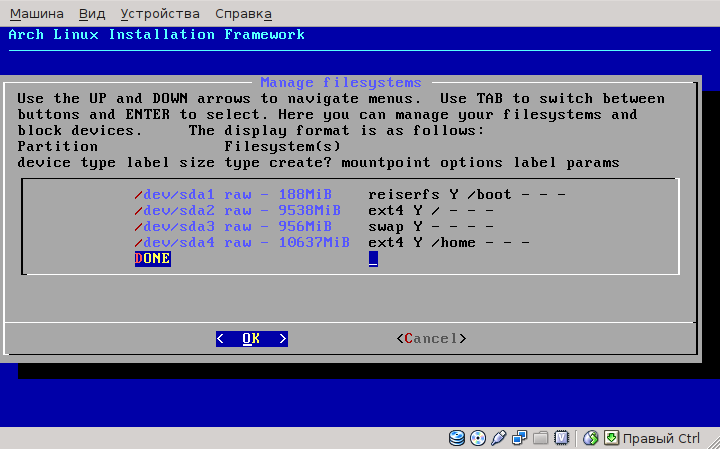
Task: Click the 10637MiB size value
Action: point(314,242)
